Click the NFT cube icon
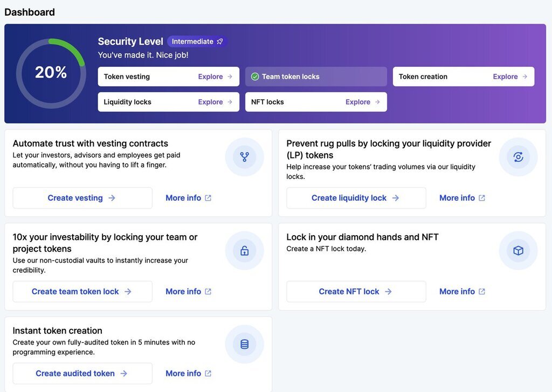This screenshot has width=552, height=392. (x=518, y=251)
